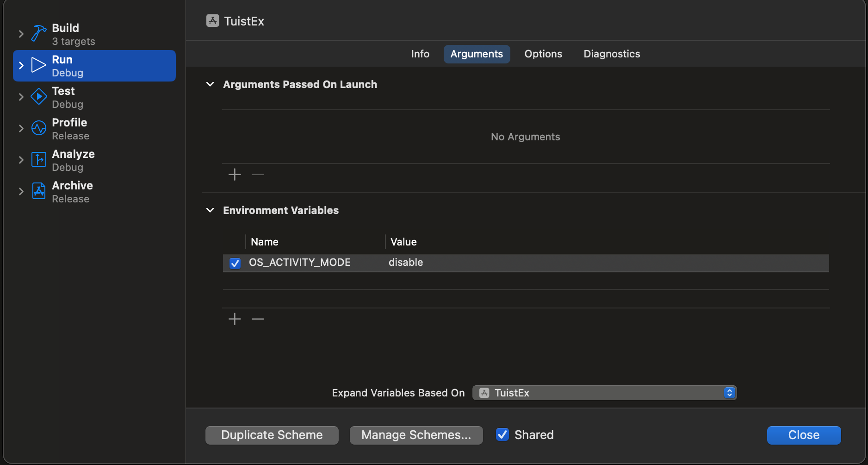The width and height of the screenshot is (868, 465).
Task: Click the TuistEx app icon in header
Action: 213,21
